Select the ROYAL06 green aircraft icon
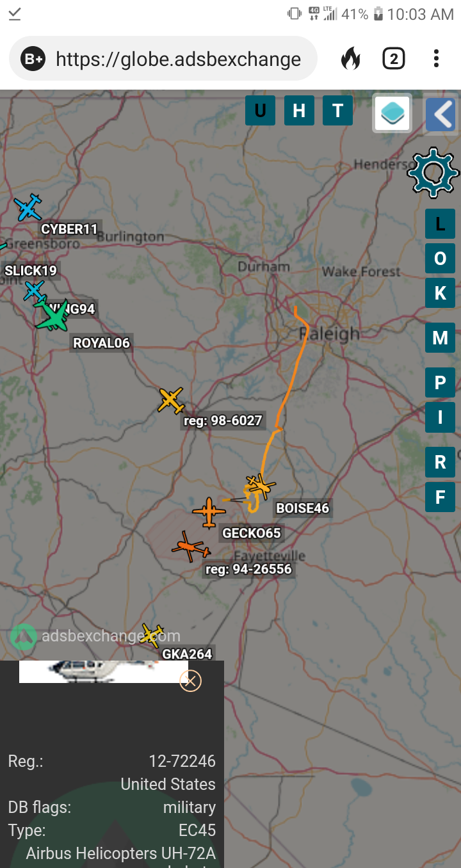The width and height of the screenshot is (461, 868). coord(53,316)
